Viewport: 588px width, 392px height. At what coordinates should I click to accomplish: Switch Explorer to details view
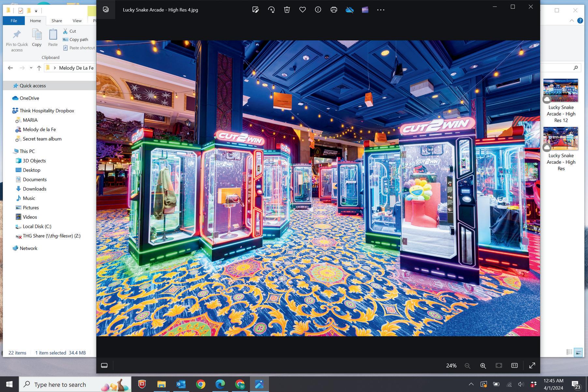click(569, 352)
